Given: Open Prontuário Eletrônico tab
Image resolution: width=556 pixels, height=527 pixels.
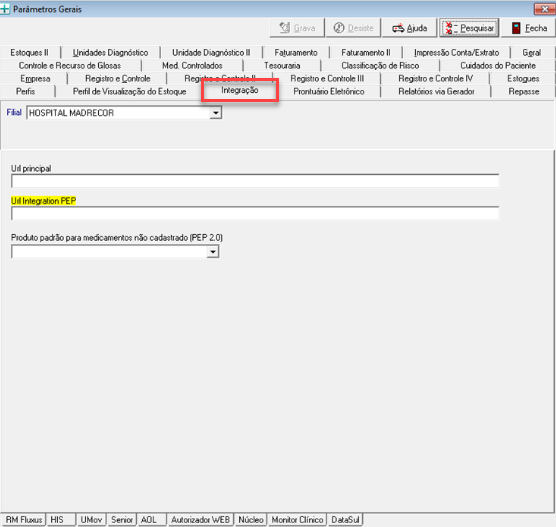Looking at the screenshot, I should (329, 91).
